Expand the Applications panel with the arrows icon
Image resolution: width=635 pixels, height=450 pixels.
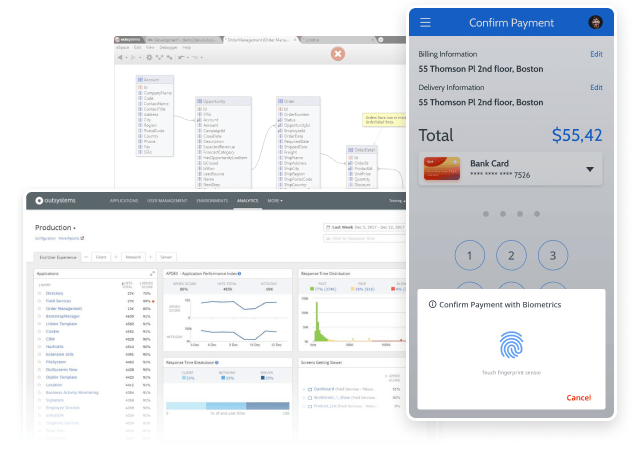152,273
